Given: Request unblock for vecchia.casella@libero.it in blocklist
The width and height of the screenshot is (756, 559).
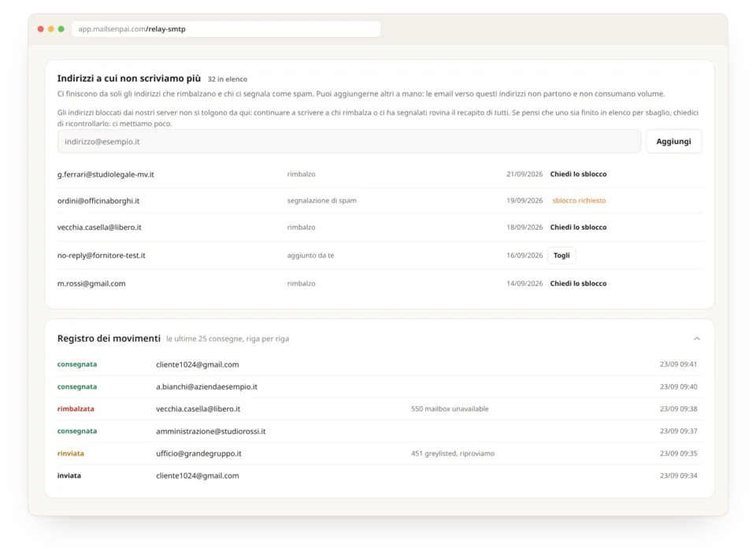Looking at the screenshot, I should pyautogui.click(x=578, y=227).
